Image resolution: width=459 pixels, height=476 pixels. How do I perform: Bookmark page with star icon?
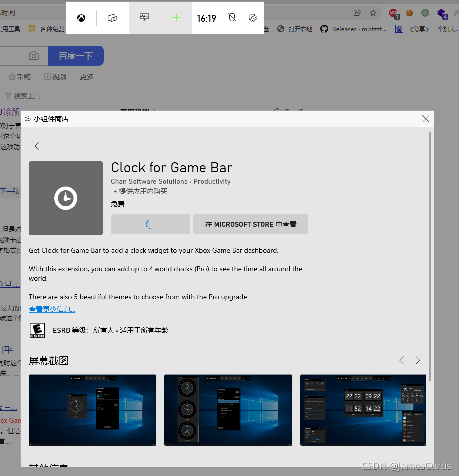[373, 13]
